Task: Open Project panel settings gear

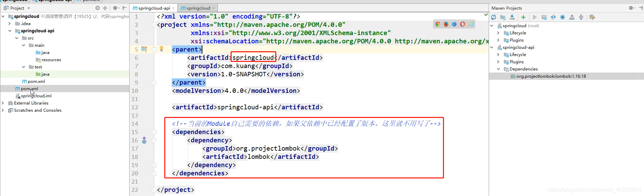Action: [x=116, y=8]
